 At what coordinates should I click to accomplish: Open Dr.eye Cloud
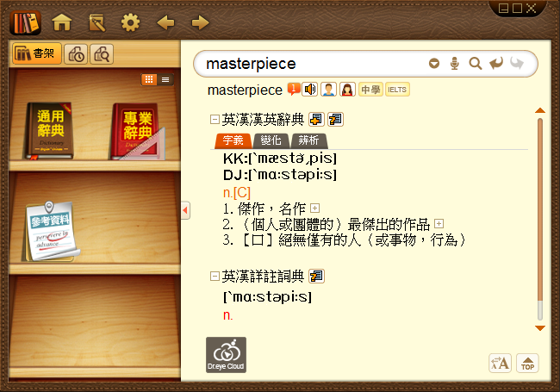226,355
